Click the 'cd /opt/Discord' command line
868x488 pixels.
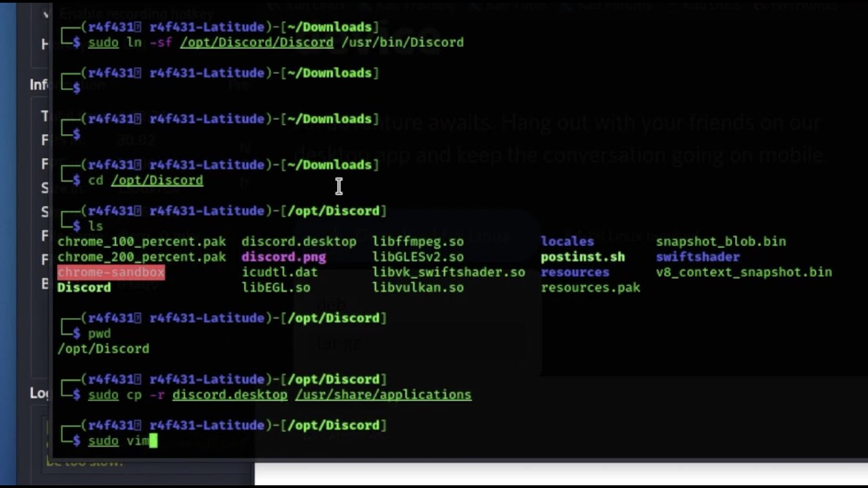145,180
